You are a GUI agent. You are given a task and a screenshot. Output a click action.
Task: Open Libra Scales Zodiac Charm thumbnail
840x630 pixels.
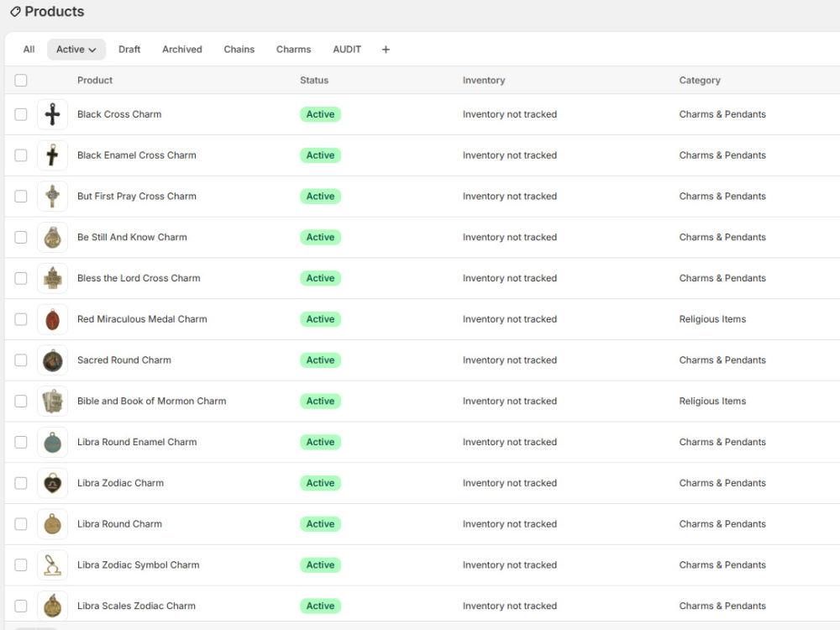pos(52,606)
